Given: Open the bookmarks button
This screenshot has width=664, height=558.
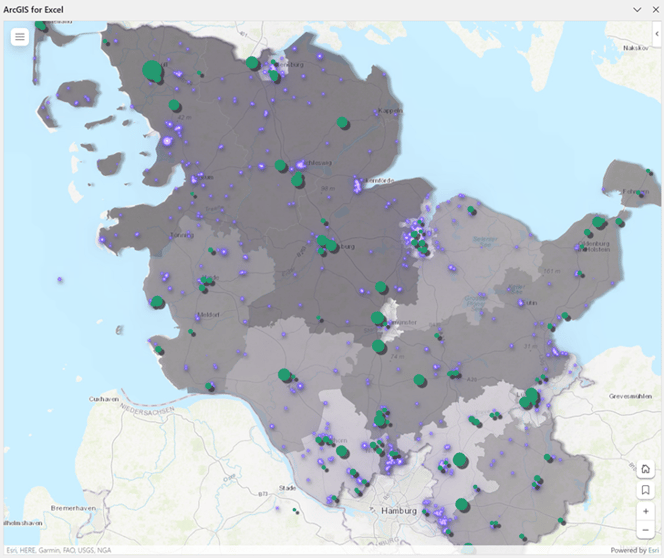Looking at the screenshot, I should (645, 490).
